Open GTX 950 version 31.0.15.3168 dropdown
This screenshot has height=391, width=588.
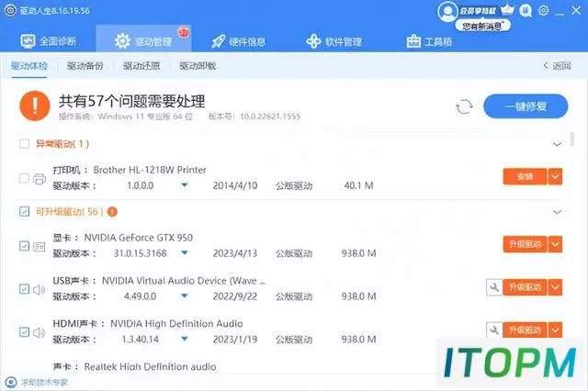(x=185, y=252)
